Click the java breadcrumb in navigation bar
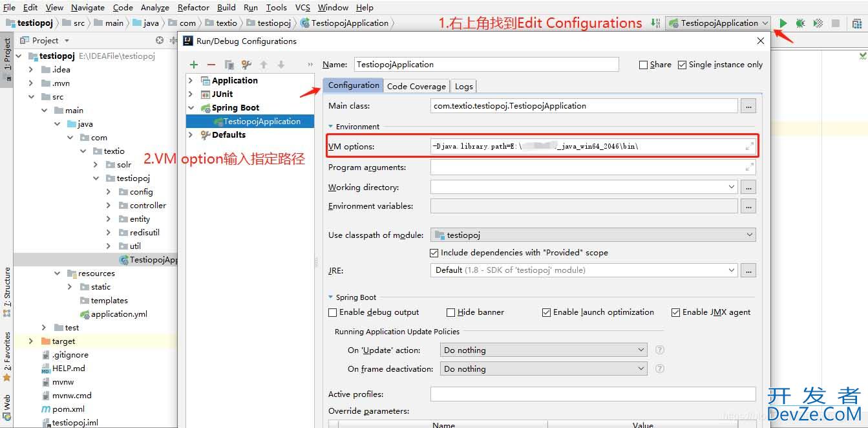 pyautogui.click(x=145, y=23)
